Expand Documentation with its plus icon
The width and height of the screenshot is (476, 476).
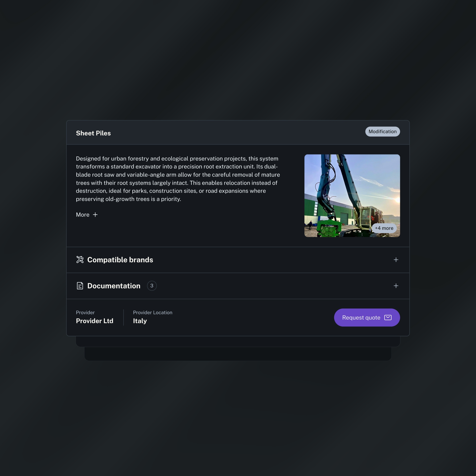coord(396,286)
